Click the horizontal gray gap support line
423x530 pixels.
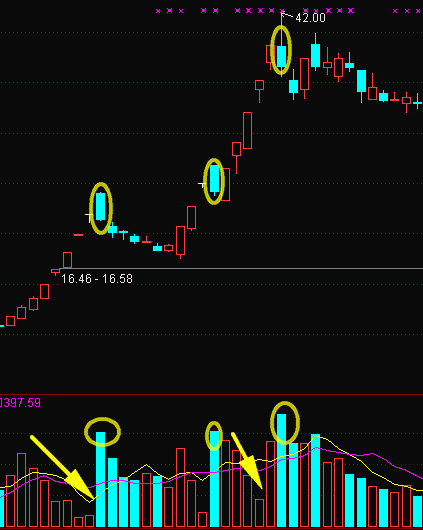click(241, 269)
